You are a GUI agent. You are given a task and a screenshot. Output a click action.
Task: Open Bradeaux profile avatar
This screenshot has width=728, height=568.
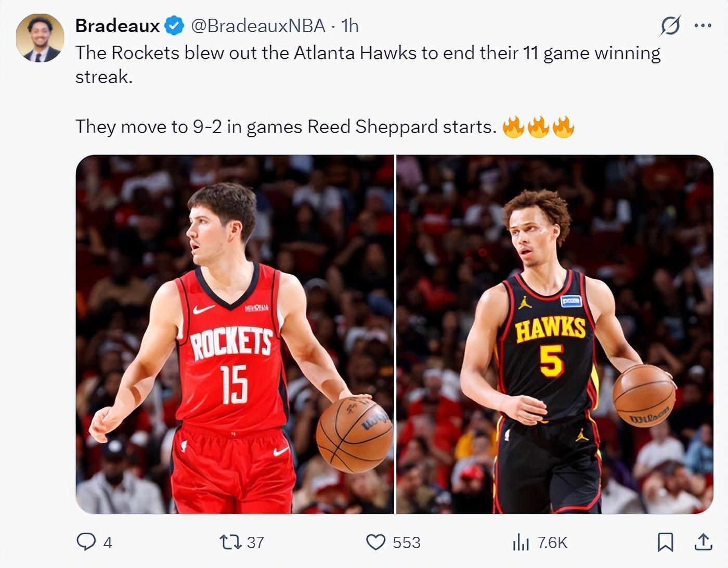coord(40,38)
